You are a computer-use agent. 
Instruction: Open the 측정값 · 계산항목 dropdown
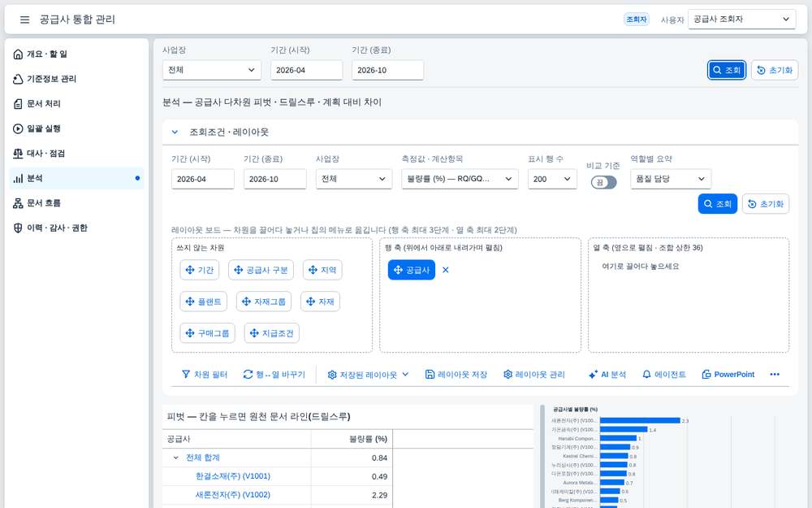point(460,179)
